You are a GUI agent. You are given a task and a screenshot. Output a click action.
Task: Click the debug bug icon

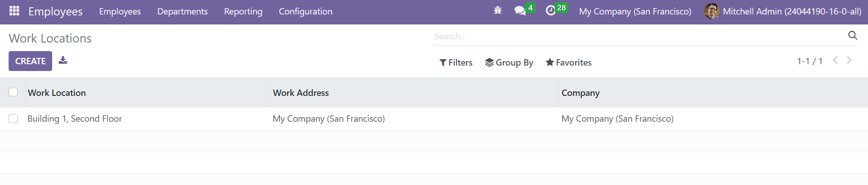pyautogui.click(x=498, y=10)
